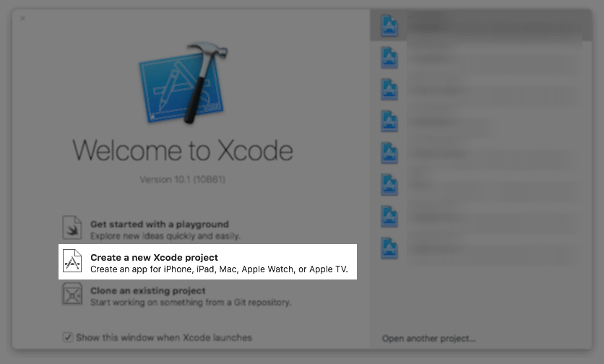
Task: Select the third recent project file icon
Action: click(x=390, y=90)
